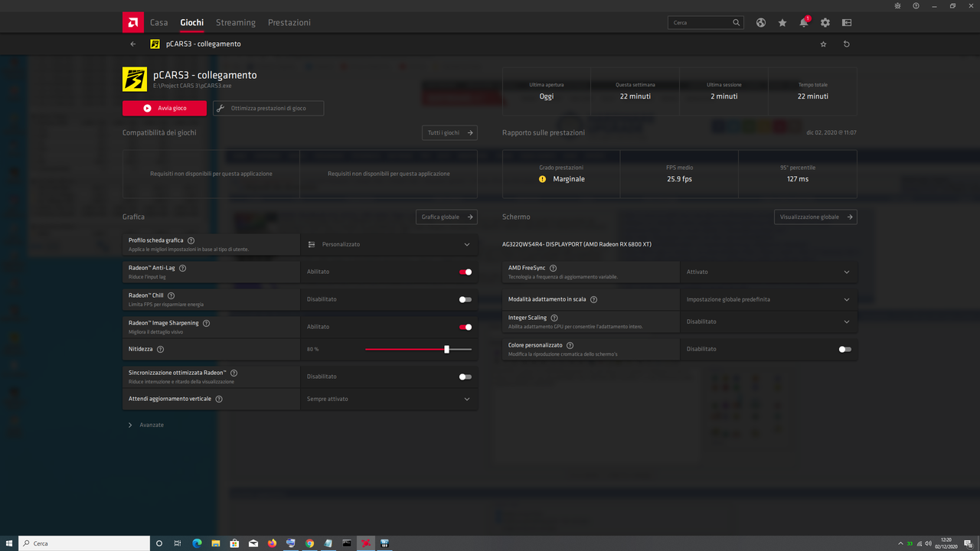
Task: Open Radeon Software settings via the gear icon
Action: 825,22
